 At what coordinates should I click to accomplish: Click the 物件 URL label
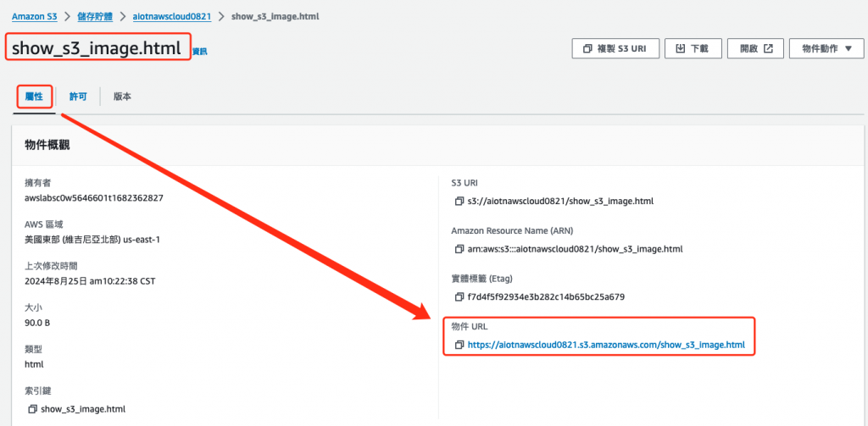[x=470, y=326]
